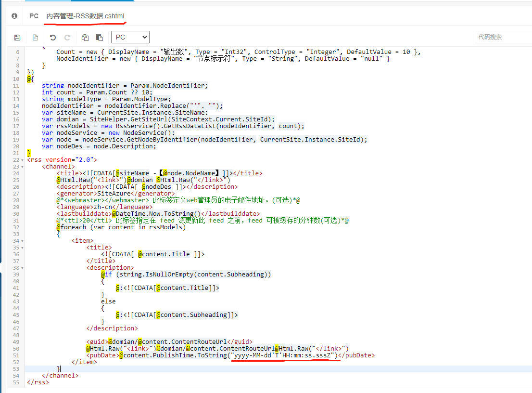Viewport: 532px width, 393px height.
Task: Click the closing rss tag on line 55
Action: tap(38, 382)
